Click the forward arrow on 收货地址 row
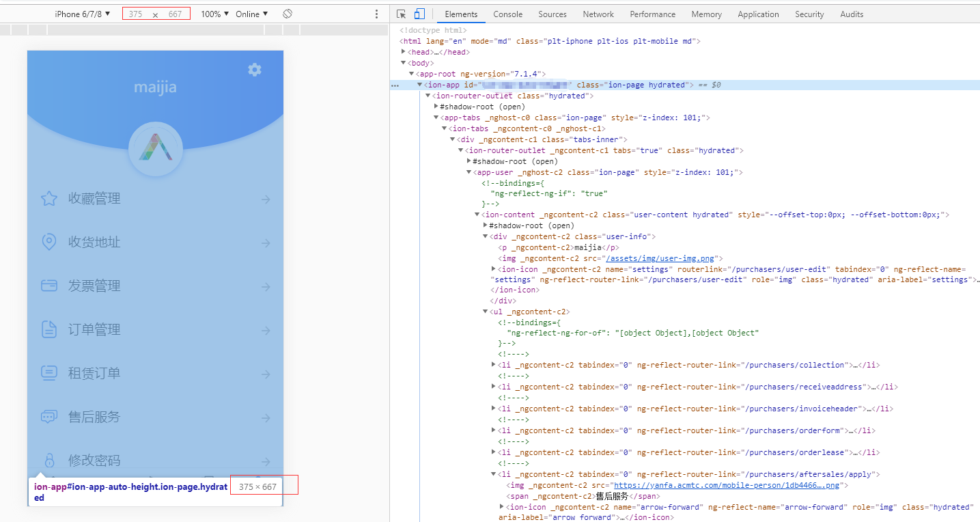 click(266, 243)
